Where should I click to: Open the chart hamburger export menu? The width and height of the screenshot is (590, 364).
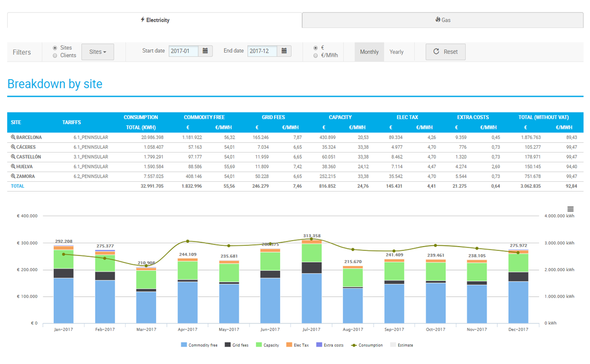(570, 209)
